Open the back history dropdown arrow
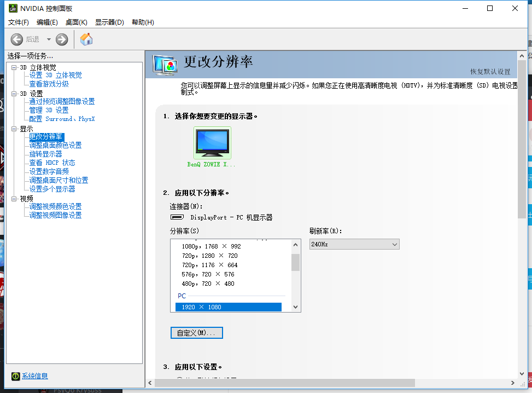 [x=49, y=39]
